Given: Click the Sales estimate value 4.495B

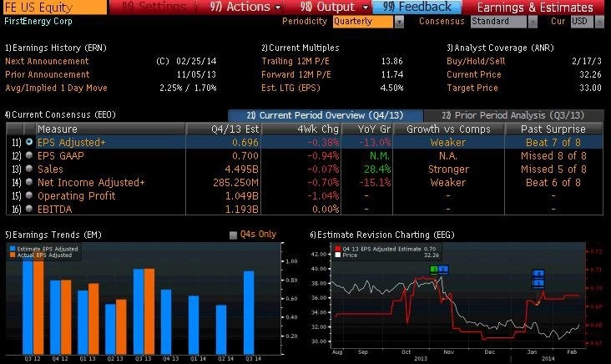Looking at the screenshot, I should point(242,169).
